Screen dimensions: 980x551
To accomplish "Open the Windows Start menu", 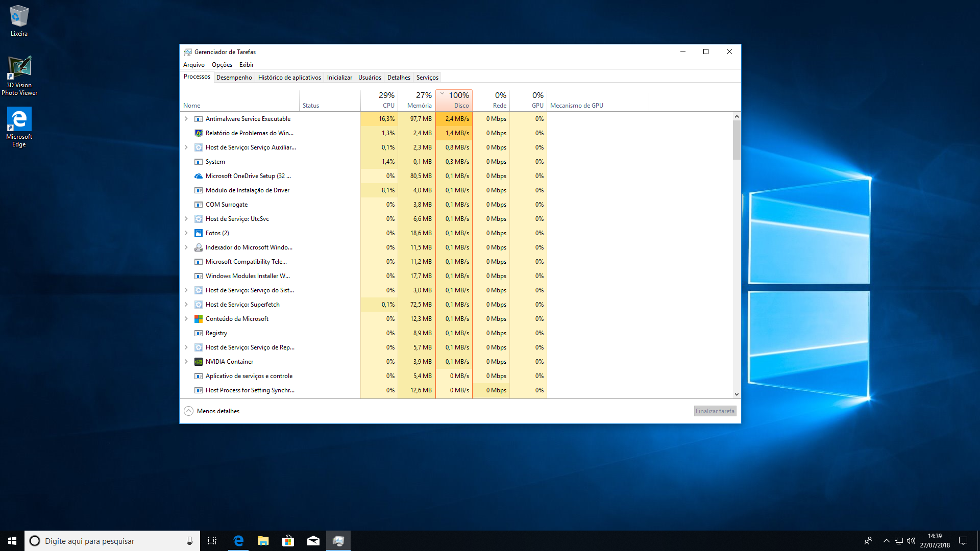I will pos(12,541).
